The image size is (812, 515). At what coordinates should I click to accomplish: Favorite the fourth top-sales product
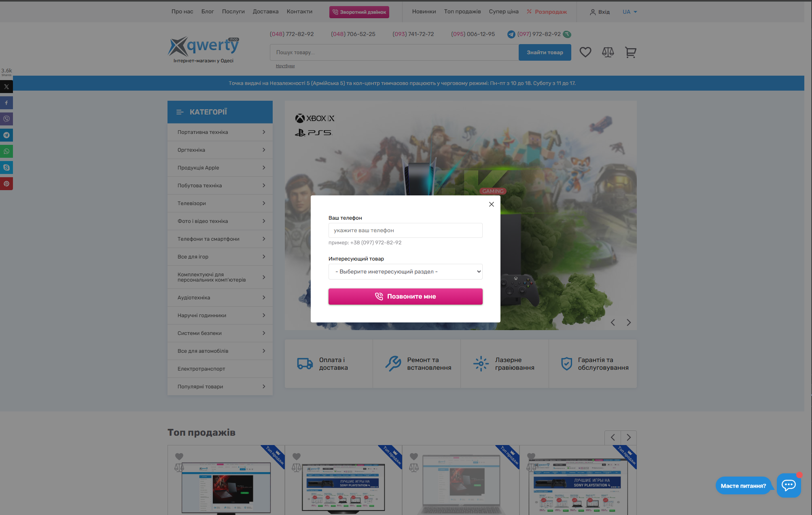coord(531,456)
